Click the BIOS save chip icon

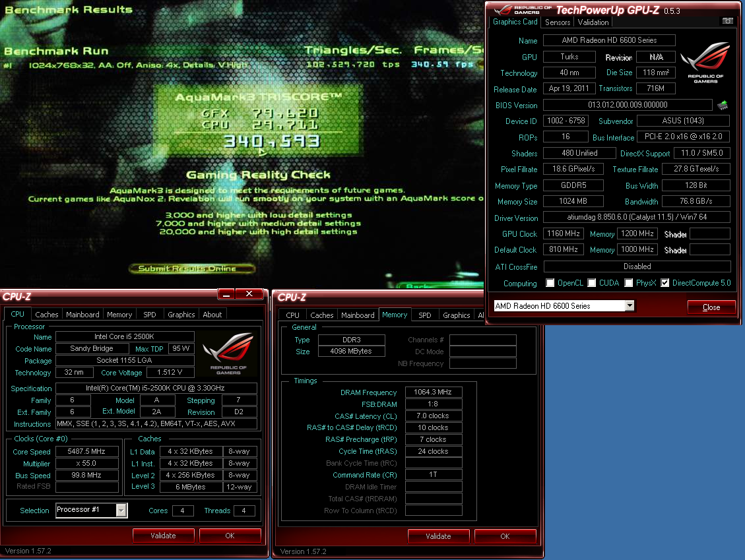[722, 105]
